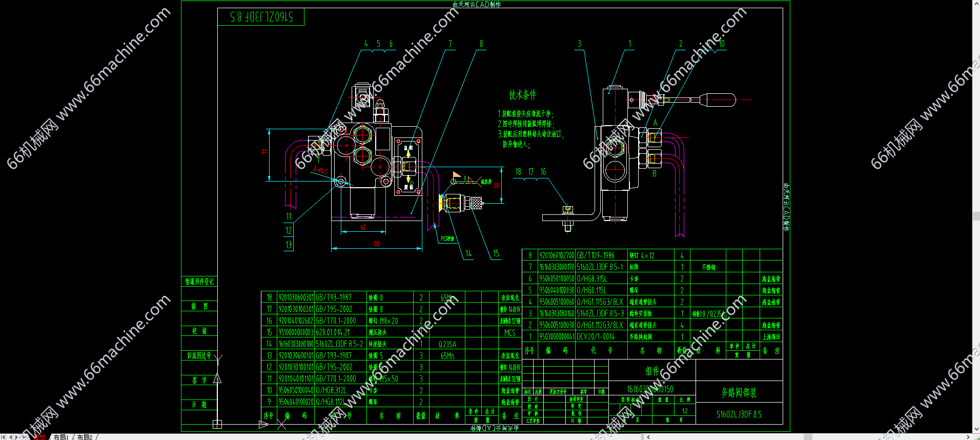Click the vertical scrollbar up arrow
Image resolution: width=980 pixels, height=440 pixels.
tap(976, 3)
